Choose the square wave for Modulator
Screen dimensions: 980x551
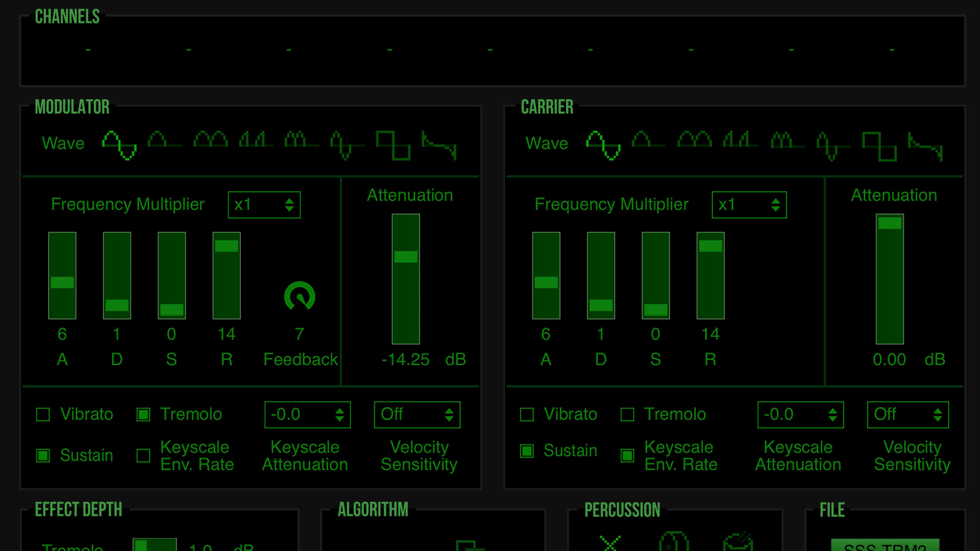pos(393,145)
